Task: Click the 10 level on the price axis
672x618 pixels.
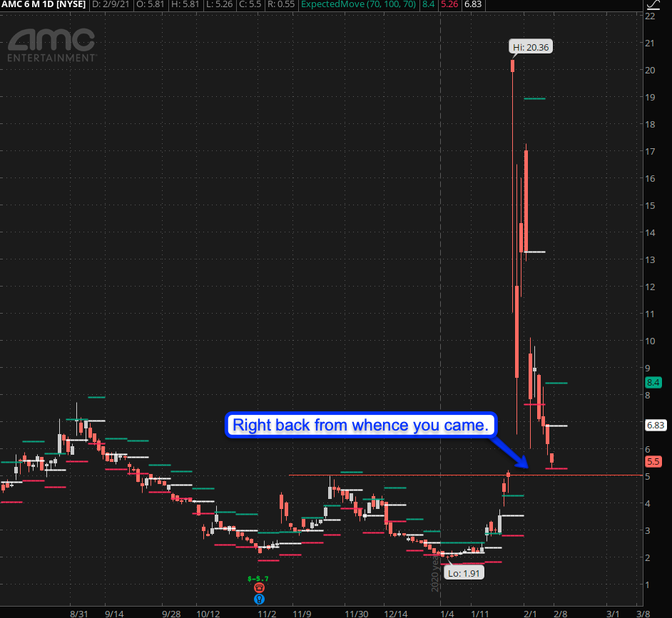Action: pyautogui.click(x=650, y=341)
